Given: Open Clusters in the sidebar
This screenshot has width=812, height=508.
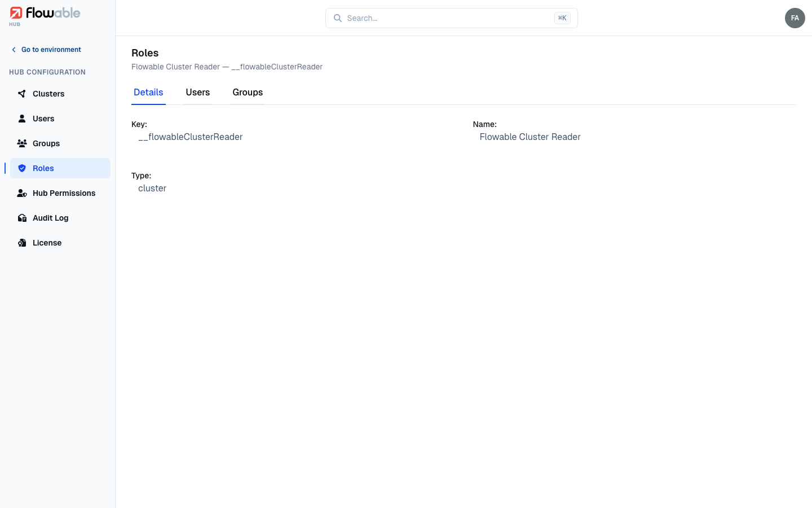Looking at the screenshot, I should pyautogui.click(x=60, y=94).
